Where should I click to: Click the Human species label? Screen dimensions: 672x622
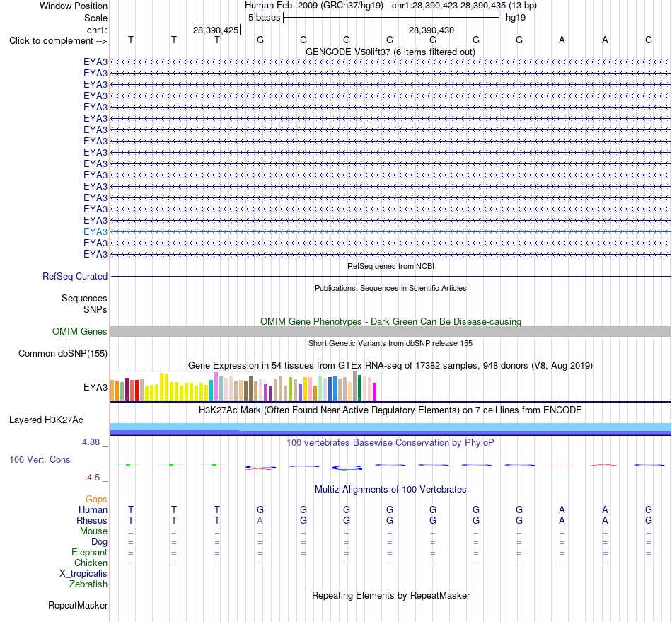[x=93, y=510]
